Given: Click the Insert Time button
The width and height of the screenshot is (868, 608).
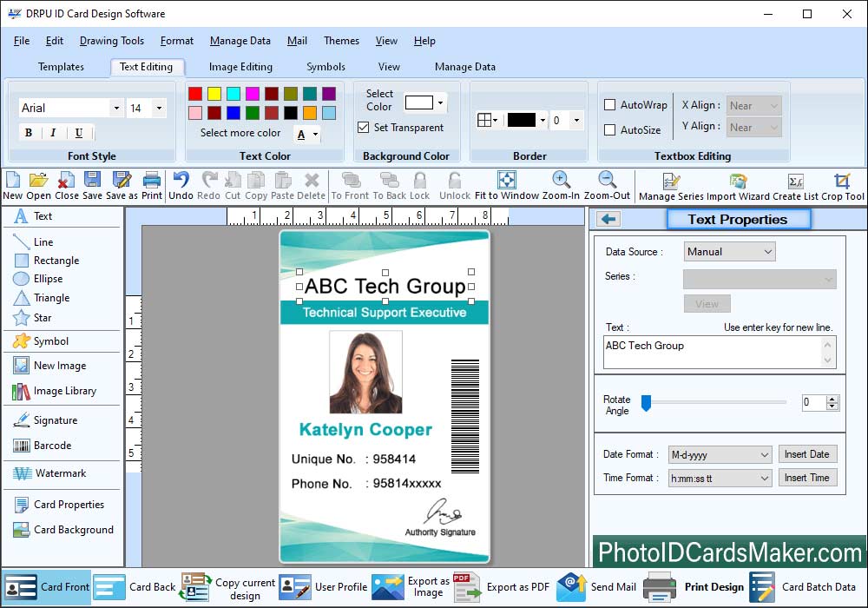Looking at the screenshot, I should point(807,478).
